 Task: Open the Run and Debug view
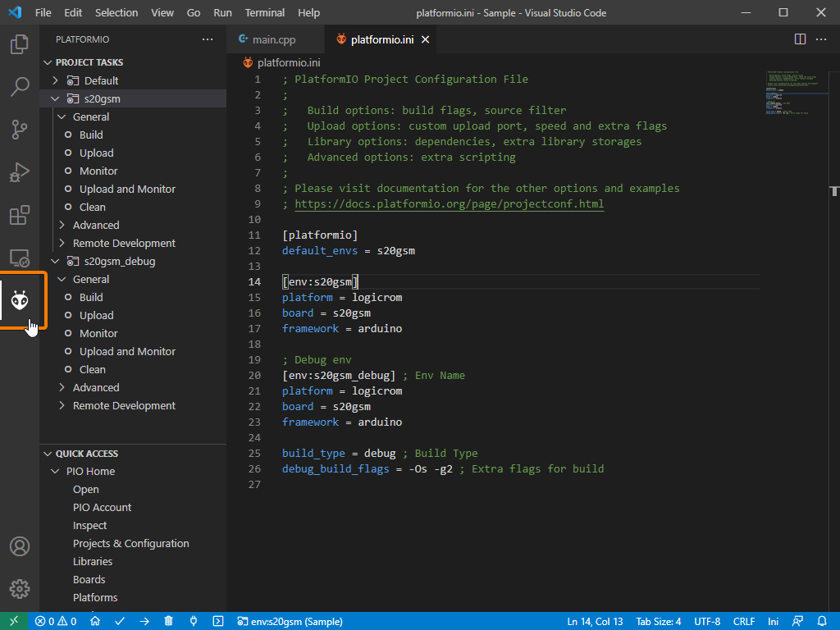[20, 172]
